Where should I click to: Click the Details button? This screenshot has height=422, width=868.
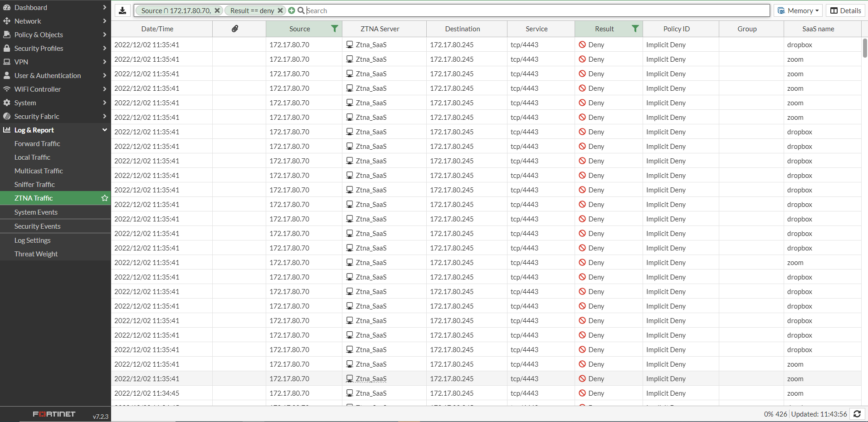[x=845, y=10]
